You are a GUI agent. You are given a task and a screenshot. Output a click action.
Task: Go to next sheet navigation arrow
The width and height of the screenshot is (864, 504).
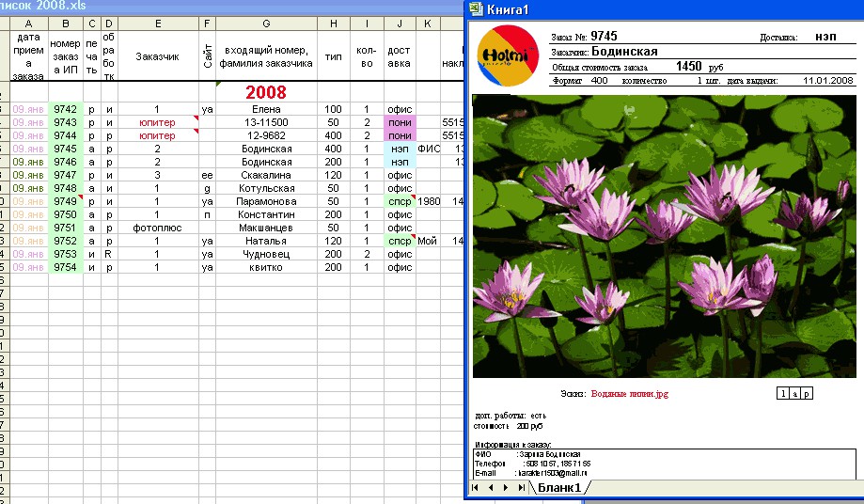click(506, 487)
